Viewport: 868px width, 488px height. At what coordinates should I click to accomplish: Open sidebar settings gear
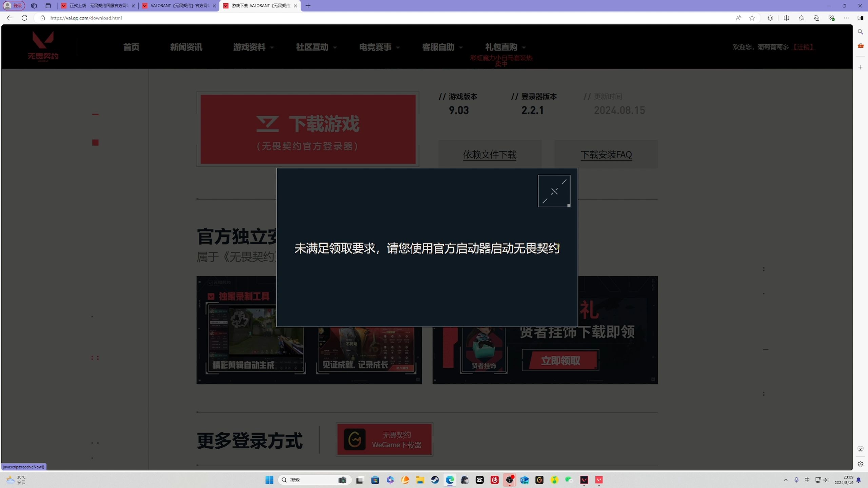pyautogui.click(x=861, y=464)
